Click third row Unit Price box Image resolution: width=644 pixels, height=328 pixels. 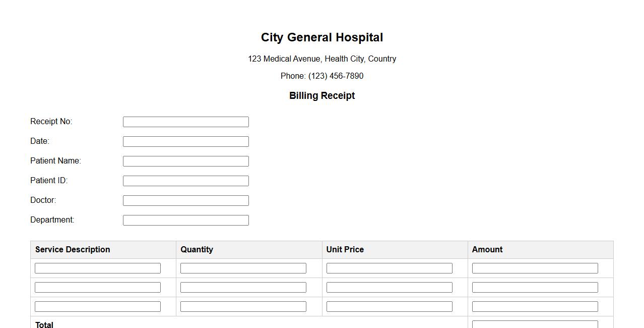(389, 307)
